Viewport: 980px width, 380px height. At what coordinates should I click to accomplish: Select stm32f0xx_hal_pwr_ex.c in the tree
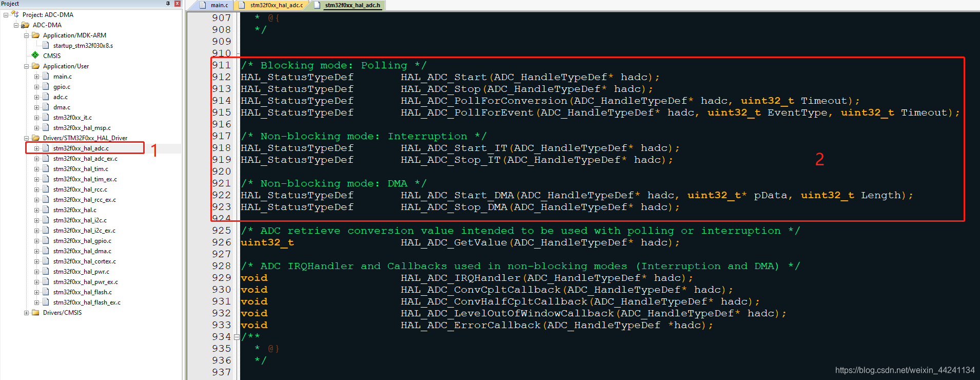pos(85,281)
